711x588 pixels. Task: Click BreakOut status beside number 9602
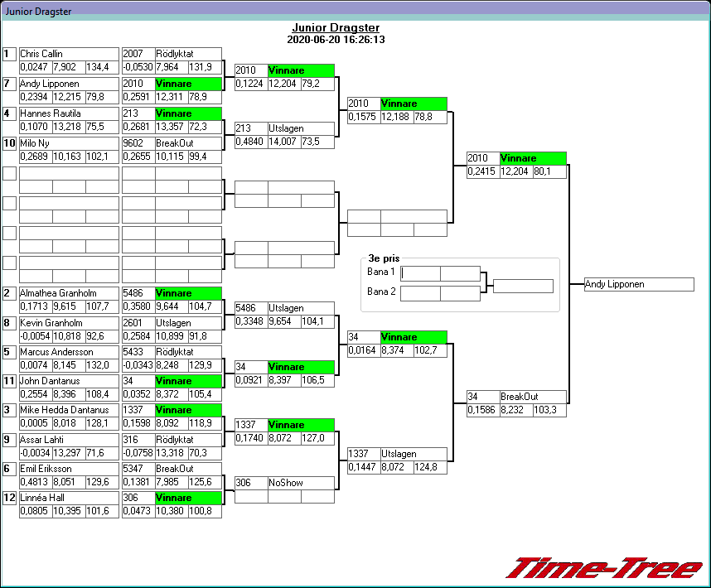coord(188,143)
